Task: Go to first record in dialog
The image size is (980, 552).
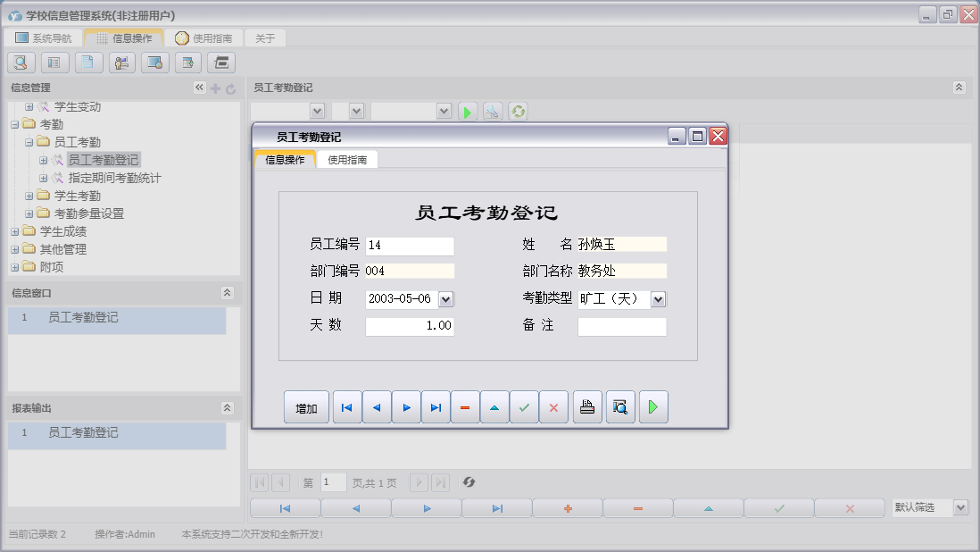Action: point(347,407)
